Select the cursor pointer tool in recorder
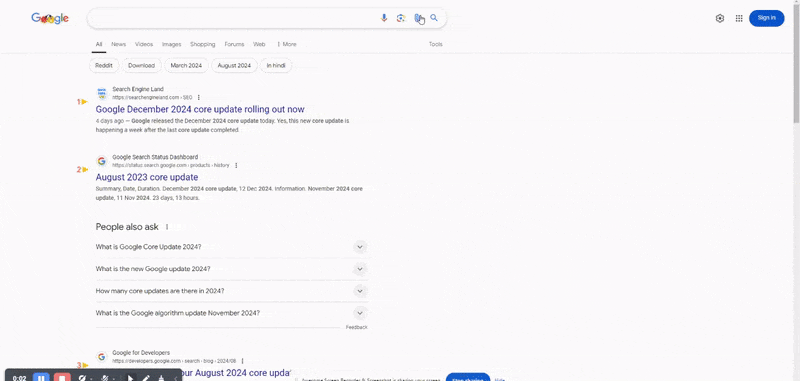 click(130, 378)
